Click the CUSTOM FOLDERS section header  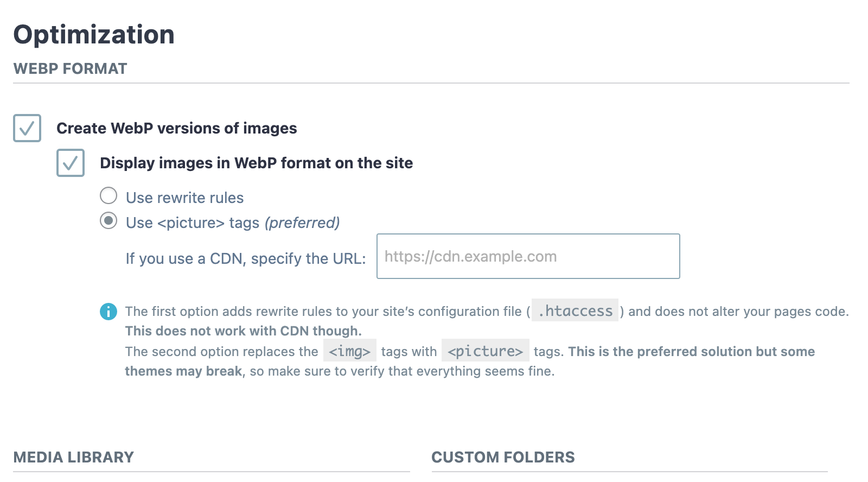click(503, 457)
